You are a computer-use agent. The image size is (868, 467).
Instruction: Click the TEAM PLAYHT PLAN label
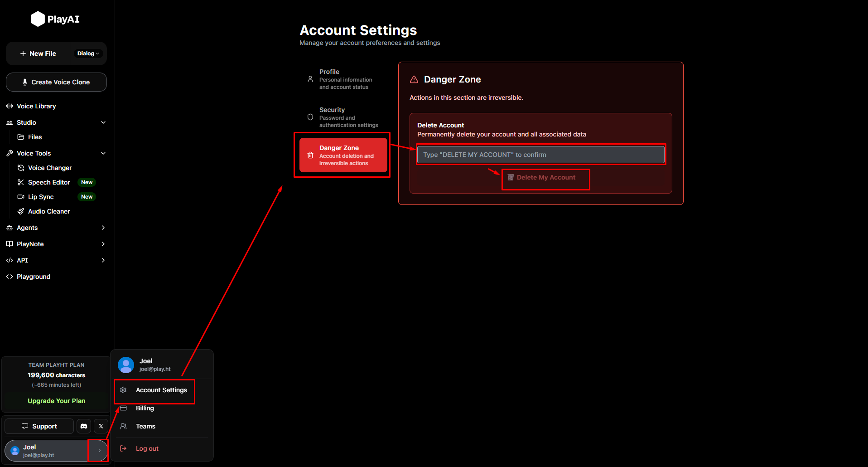click(x=57, y=365)
